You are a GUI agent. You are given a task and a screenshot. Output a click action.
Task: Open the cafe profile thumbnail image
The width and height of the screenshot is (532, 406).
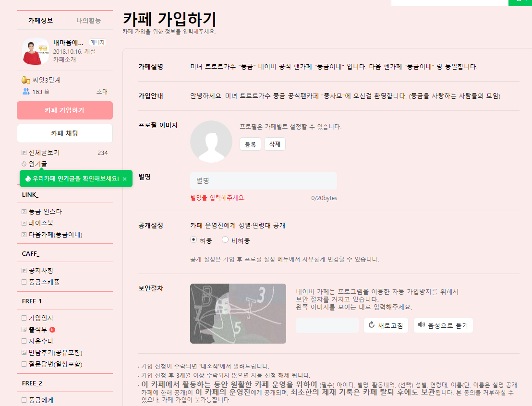coord(36,51)
